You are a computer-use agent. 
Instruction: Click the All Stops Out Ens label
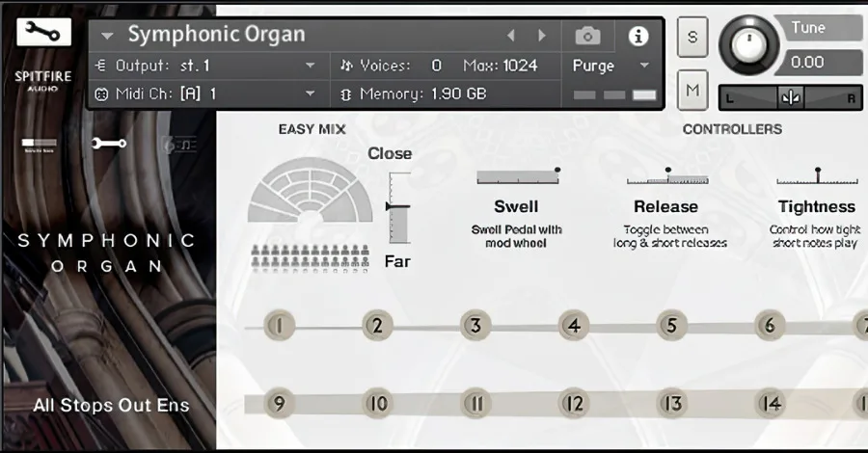pyautogui.click(x=111, y=406)
